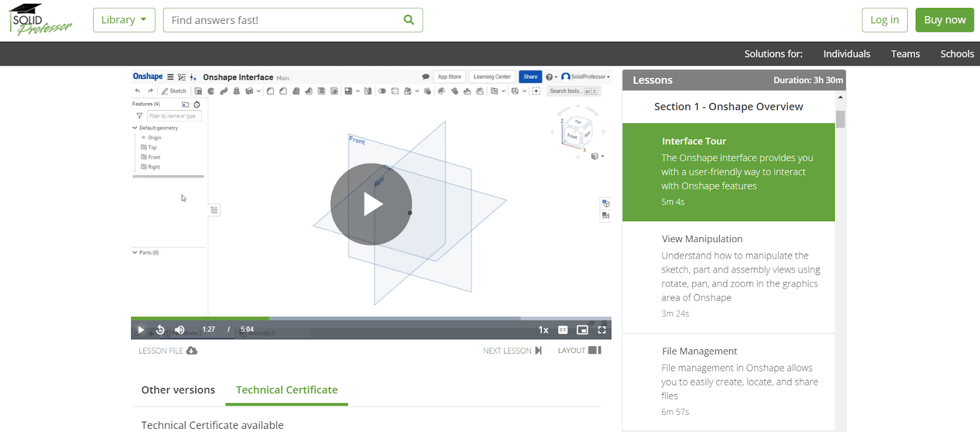980x432 pixels.
Task: Open the Schools solutions link
Action: click(x=957, y=54)
